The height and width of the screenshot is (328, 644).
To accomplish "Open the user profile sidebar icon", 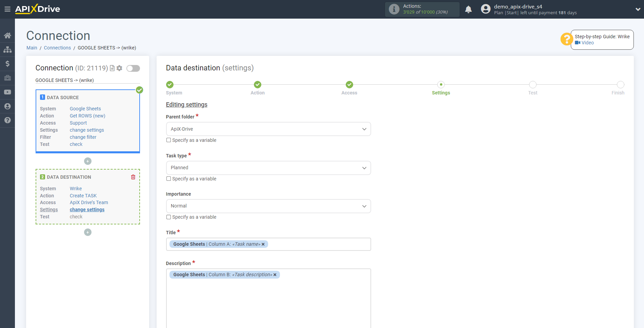I will click(x=7, y=106).
